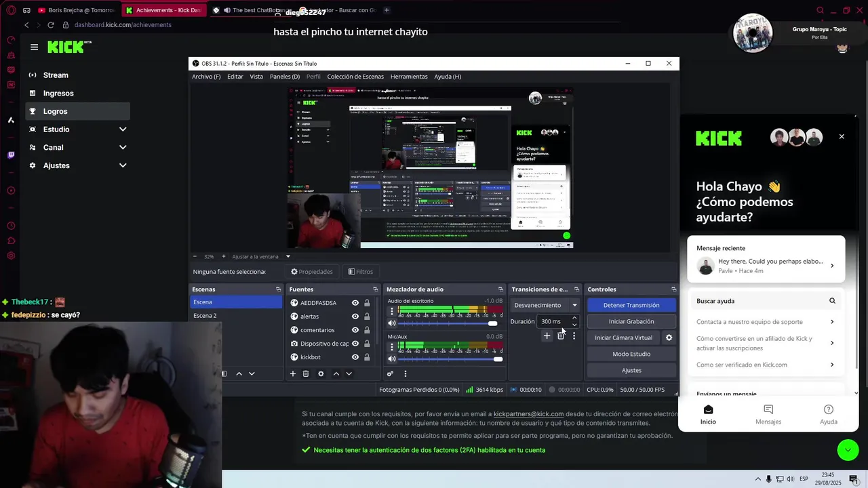Viewport: 868px width, 488px height.
Task: Open a new browser tab
Action: [387, 10]
